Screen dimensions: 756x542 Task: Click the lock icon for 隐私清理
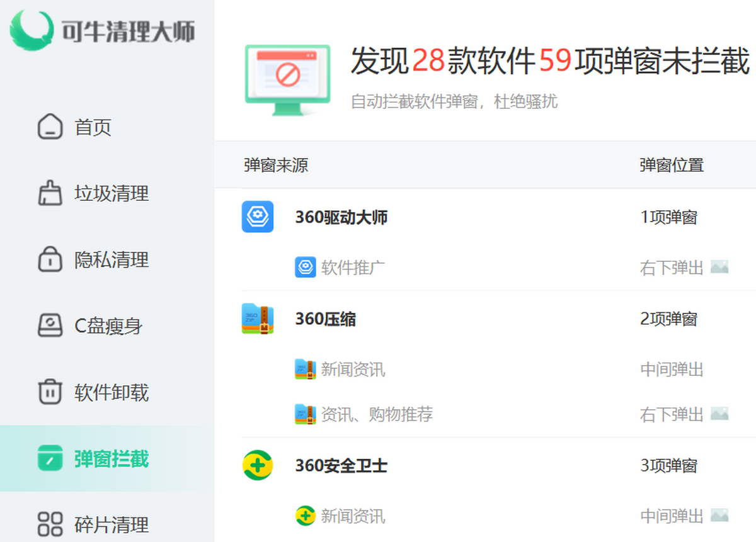(50, 260)
